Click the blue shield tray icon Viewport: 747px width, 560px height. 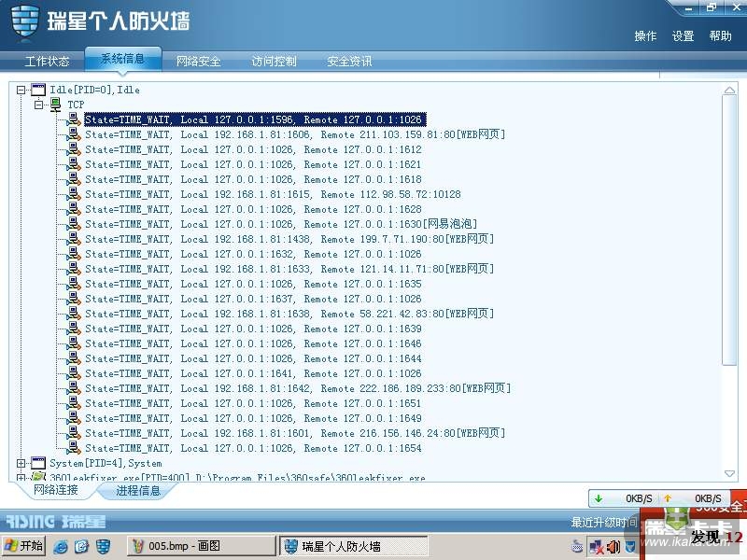pyautogui.click(x=629, y=547)
